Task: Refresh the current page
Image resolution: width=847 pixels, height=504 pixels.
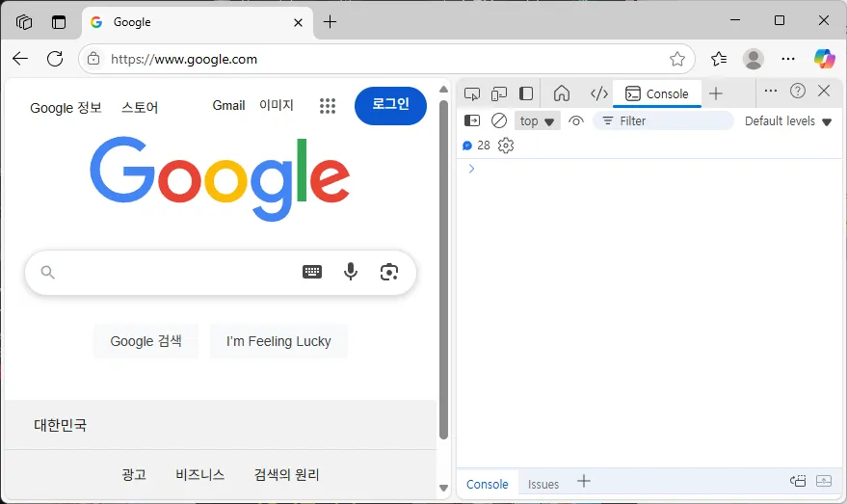Action: point(55,59)
